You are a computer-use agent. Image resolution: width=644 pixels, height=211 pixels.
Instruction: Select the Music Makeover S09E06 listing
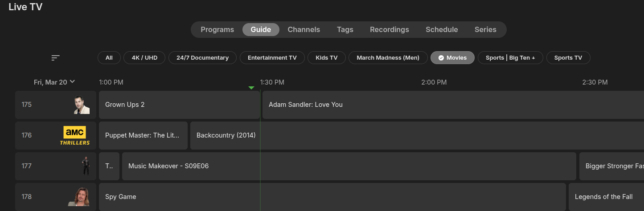point(348,166)
